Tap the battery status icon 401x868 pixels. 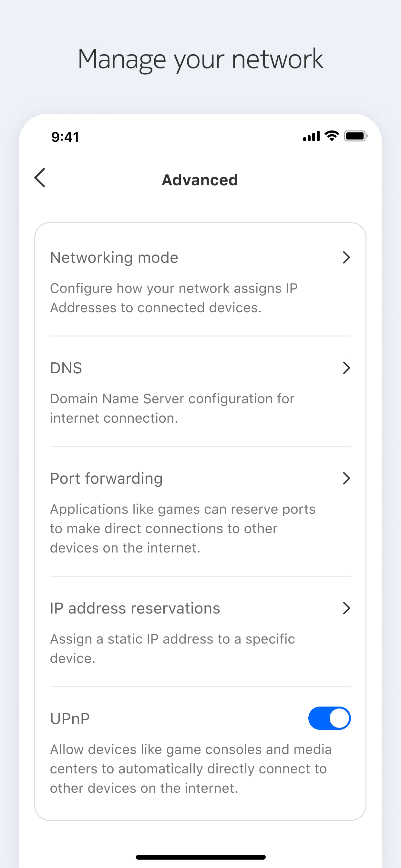[x=355, y=136]
